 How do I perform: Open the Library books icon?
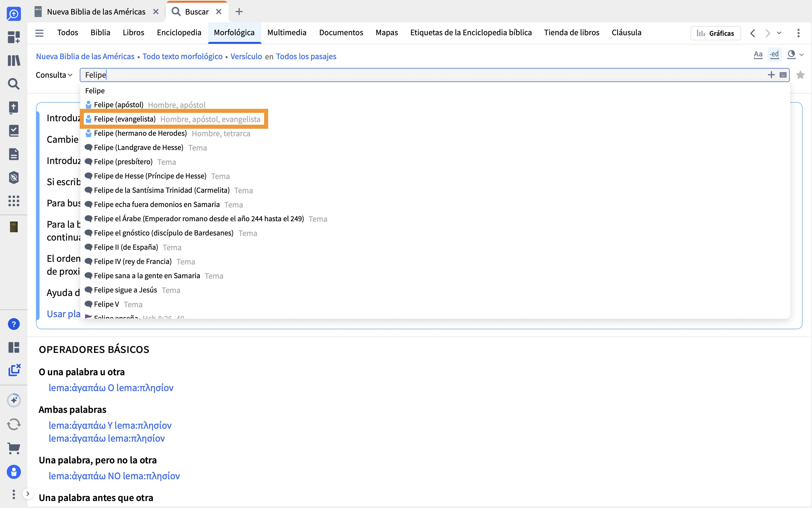[x=14, y=60]
